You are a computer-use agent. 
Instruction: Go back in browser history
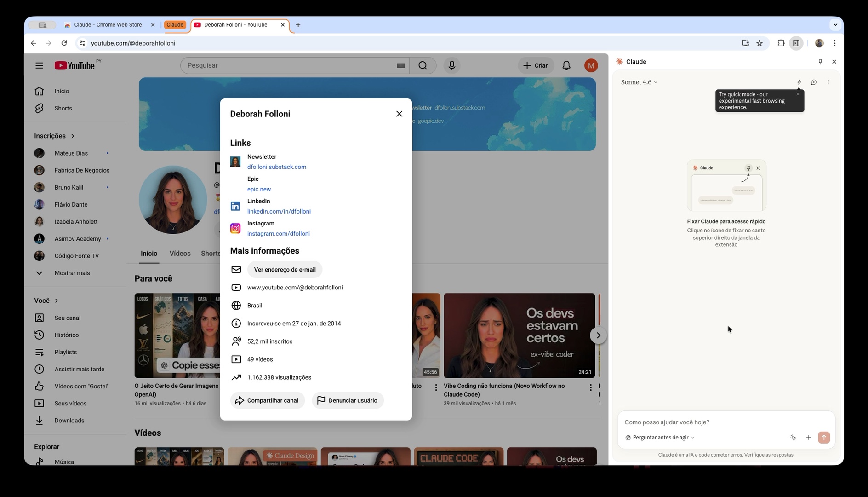[34, 43]
